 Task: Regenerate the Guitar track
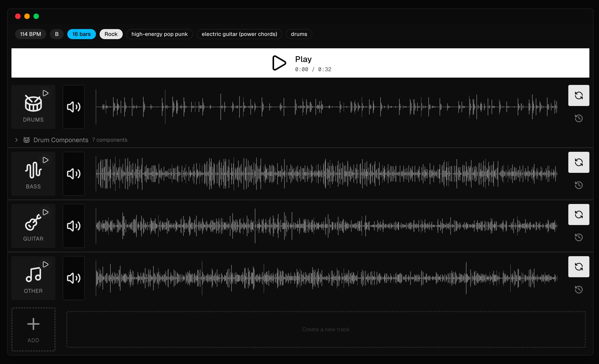click(x=579, y=215)
